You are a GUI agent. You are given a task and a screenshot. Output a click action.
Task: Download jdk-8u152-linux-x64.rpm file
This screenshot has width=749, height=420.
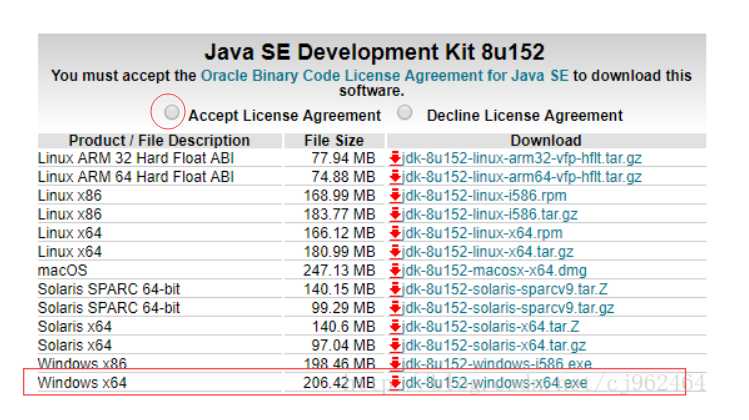click(482, 233)
